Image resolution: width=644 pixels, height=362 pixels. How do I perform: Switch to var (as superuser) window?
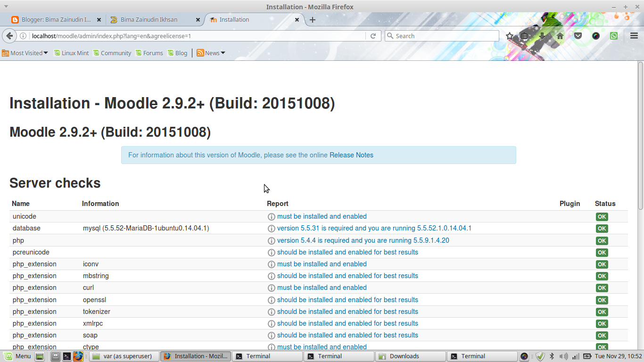124,356
